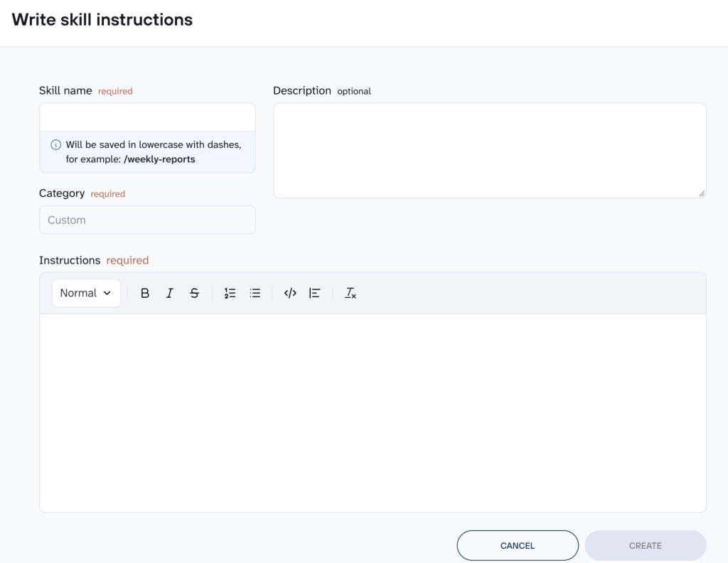Click the Cancel button
The height and width of the screenshot is (563, 728).
[518, 545]
